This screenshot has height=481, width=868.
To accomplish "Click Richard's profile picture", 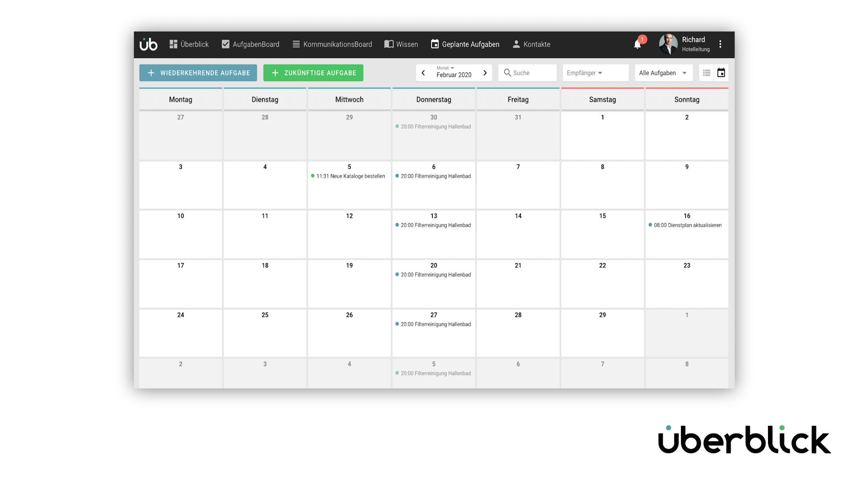I will coord(668,44).
